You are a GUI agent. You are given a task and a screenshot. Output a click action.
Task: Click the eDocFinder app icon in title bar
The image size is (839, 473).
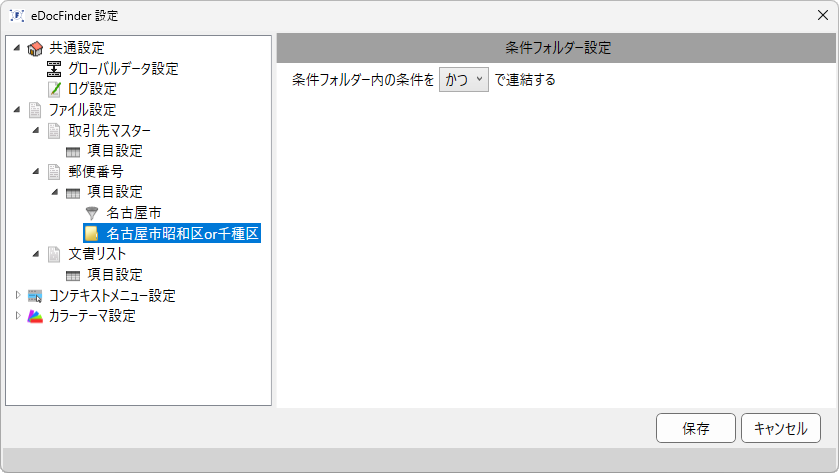pos(17,16)
